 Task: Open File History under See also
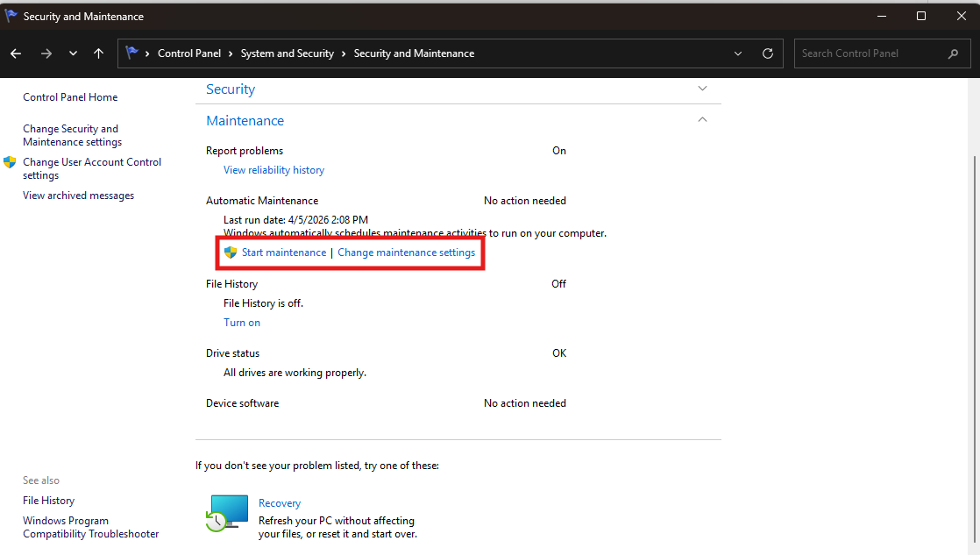pyautogui.click(x=49, y=501)
